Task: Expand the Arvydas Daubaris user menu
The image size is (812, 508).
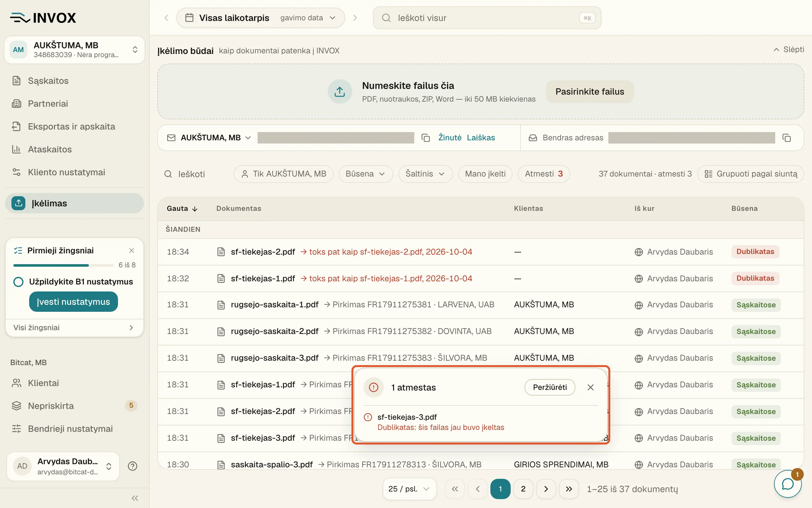Action: click(63, 466)
